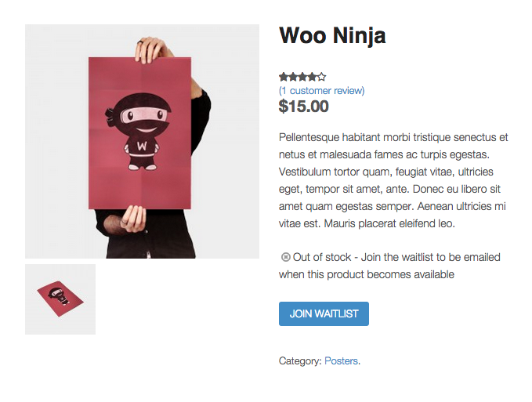The image size is (532, 402).
Task: Open the large Woo Ninja product image
Action: pyautogui.click(x=142, y=141)
